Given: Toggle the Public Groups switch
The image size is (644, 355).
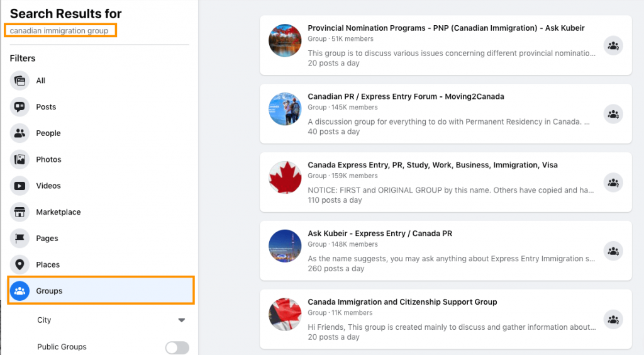Looking at the screenshot, I should tap(177, 347).
